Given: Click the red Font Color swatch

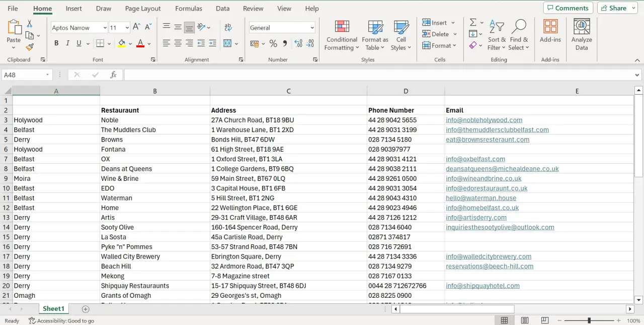Looking at the screenshot, I should point(140,44).
